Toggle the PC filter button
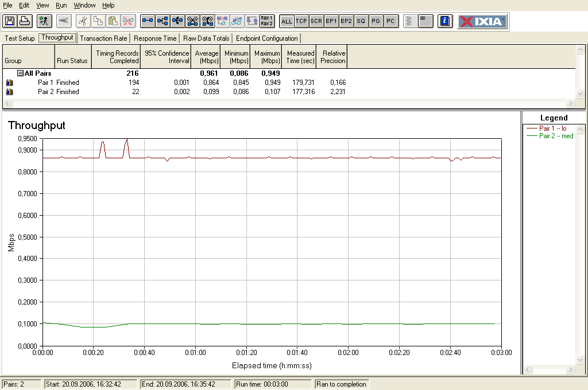 click(x=390, y=21)
